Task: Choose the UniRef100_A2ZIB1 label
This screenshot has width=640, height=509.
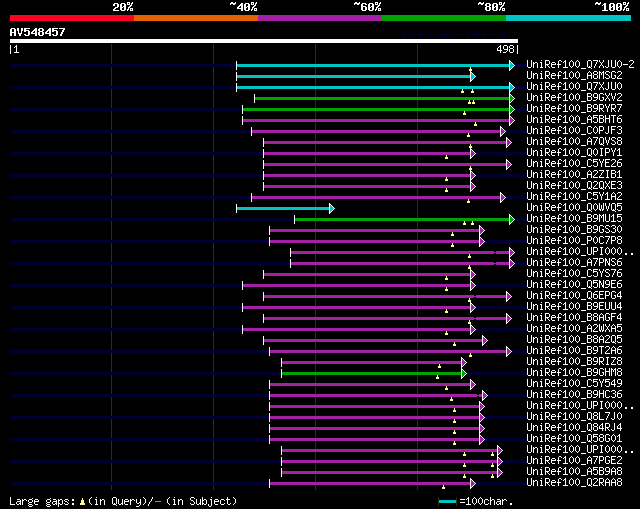Action: point(574,175)
